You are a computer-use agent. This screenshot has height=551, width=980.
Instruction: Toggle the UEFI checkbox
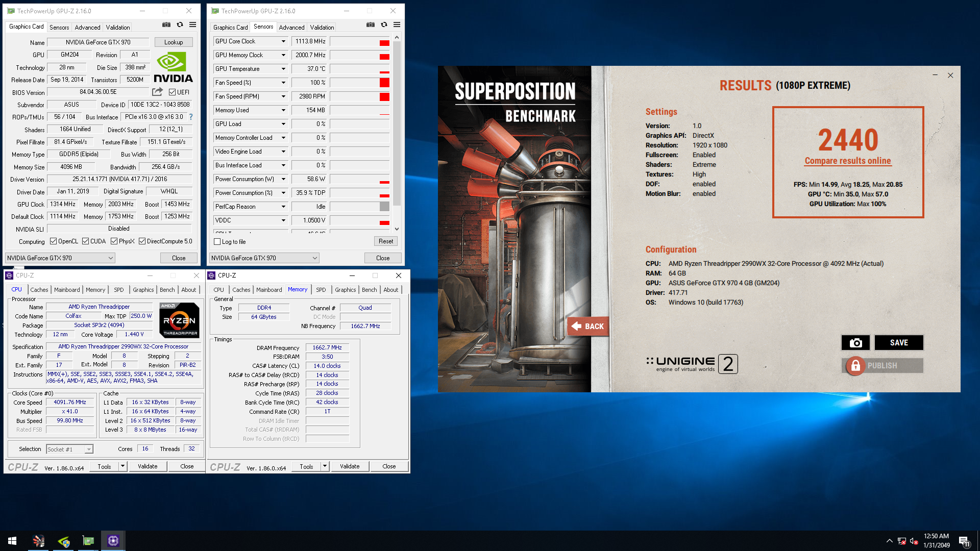173,92
